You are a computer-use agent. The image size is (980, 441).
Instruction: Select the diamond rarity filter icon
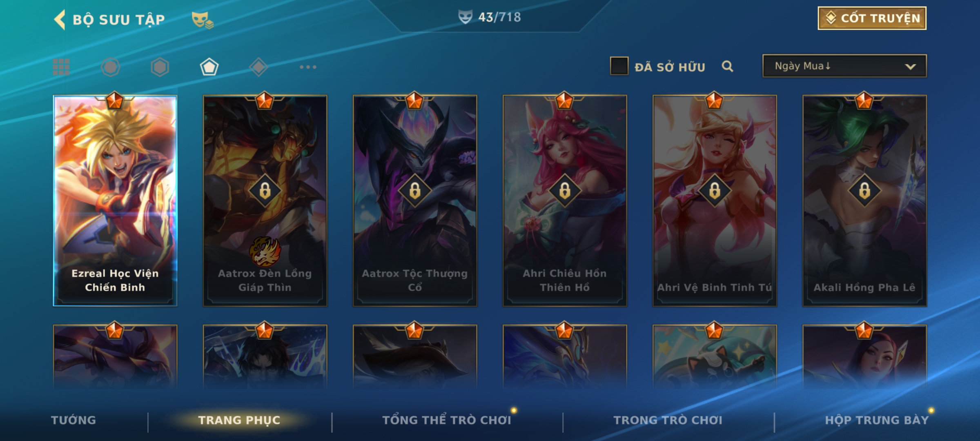click(x=258, y=67)
